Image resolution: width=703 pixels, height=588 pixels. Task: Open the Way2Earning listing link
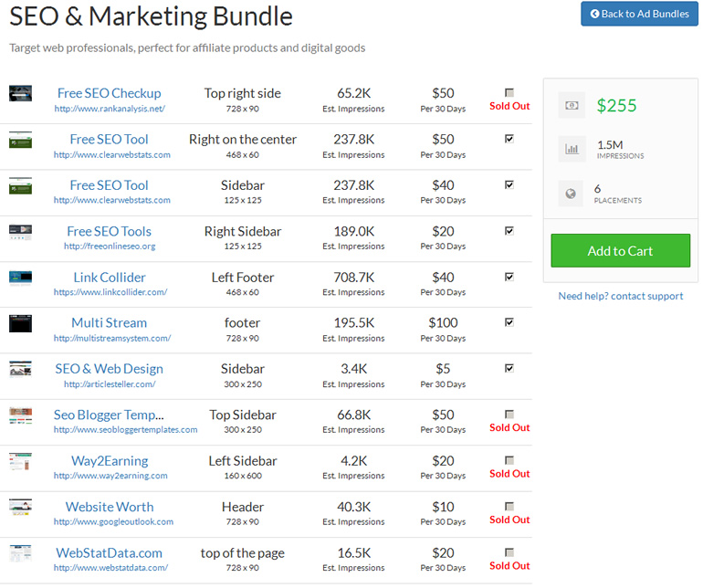pyautogui.click(x=110, y=461)
